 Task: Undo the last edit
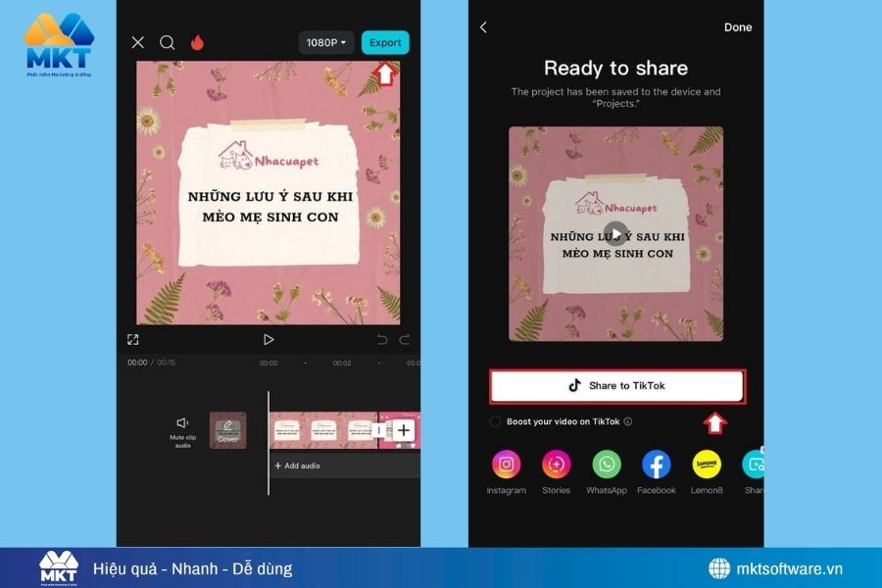382,338
